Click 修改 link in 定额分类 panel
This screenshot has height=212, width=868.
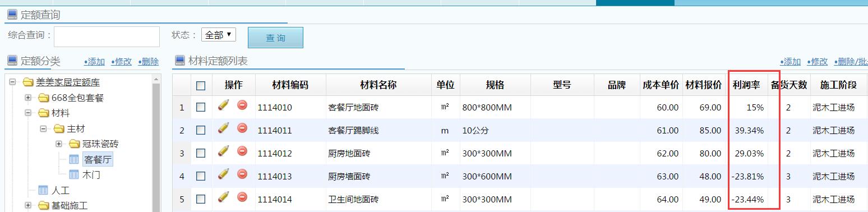(121, 62)
